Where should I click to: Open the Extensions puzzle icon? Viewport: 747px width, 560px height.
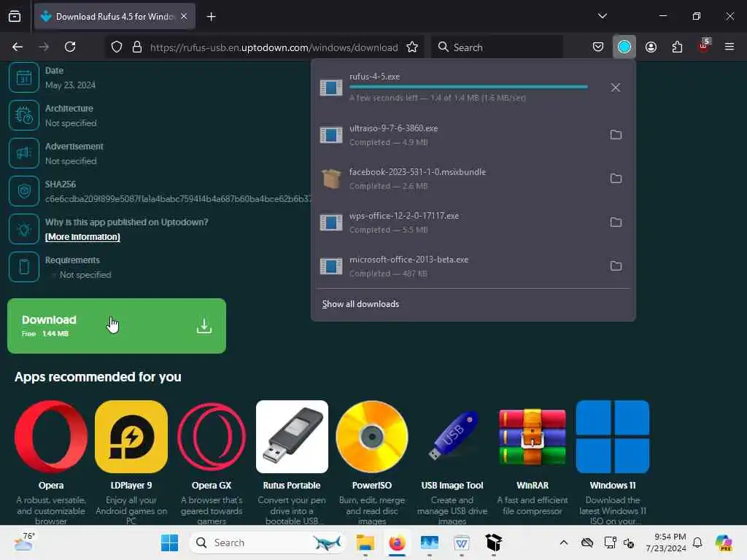(677, 47)
